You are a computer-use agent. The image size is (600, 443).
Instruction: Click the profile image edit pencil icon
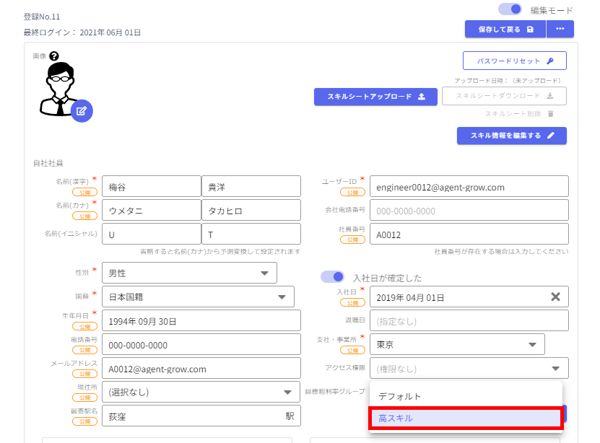tap(81, 111)
